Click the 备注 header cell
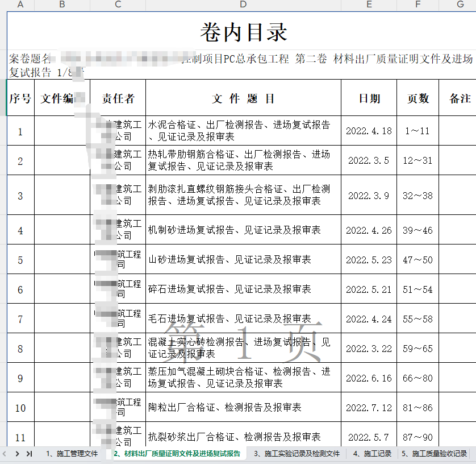Viewport: 476px width, 464px height. [459, 98]
